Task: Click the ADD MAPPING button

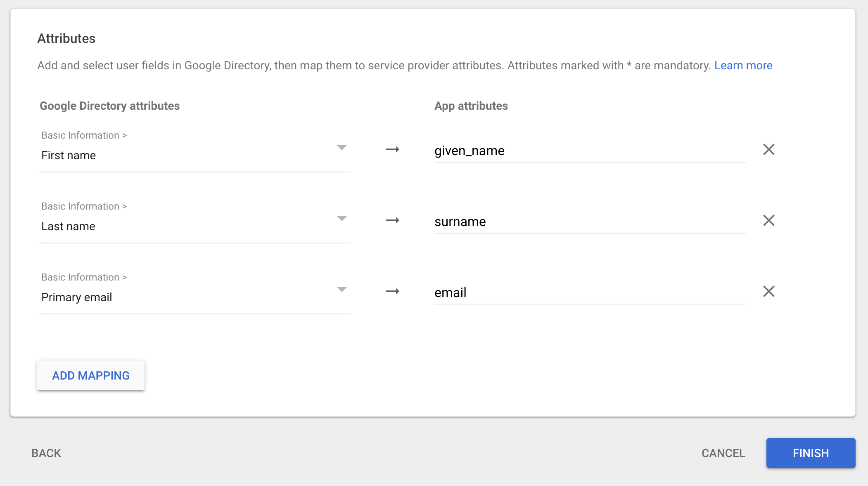Action: click(91, 375)
